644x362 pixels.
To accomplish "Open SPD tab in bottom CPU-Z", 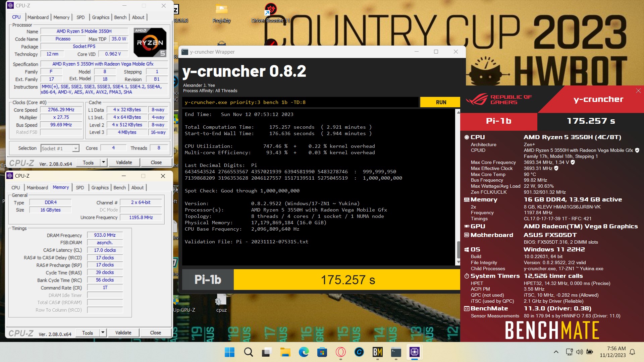I will 80,188.
